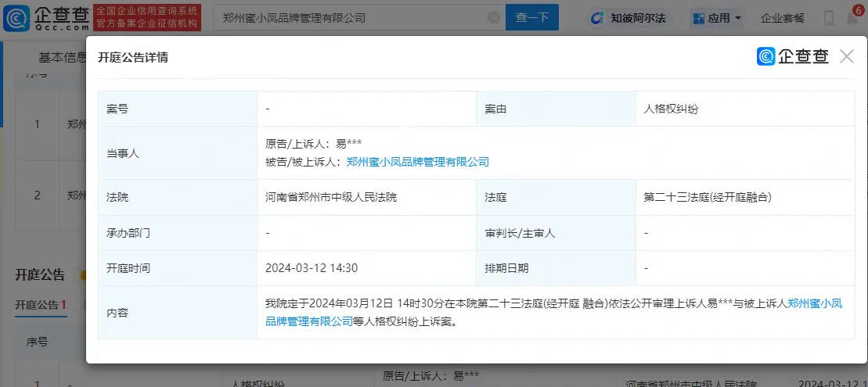Image resolution: width=868 pixels, height=387 pixels.
Task: Open the mobile app phone icon
Action: (829, 18)
